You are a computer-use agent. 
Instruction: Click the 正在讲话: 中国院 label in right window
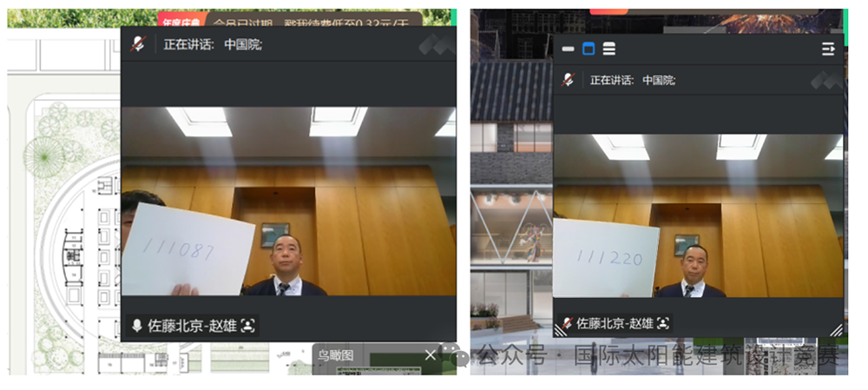tap(633, 80)
